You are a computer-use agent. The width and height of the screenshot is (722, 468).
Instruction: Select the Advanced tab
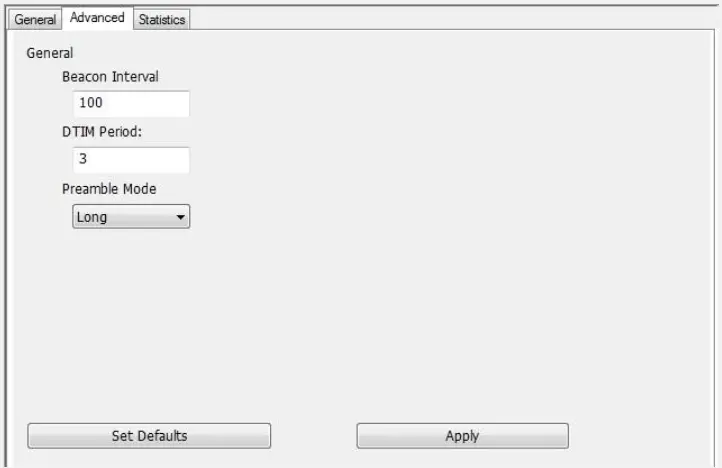(97, 18)
